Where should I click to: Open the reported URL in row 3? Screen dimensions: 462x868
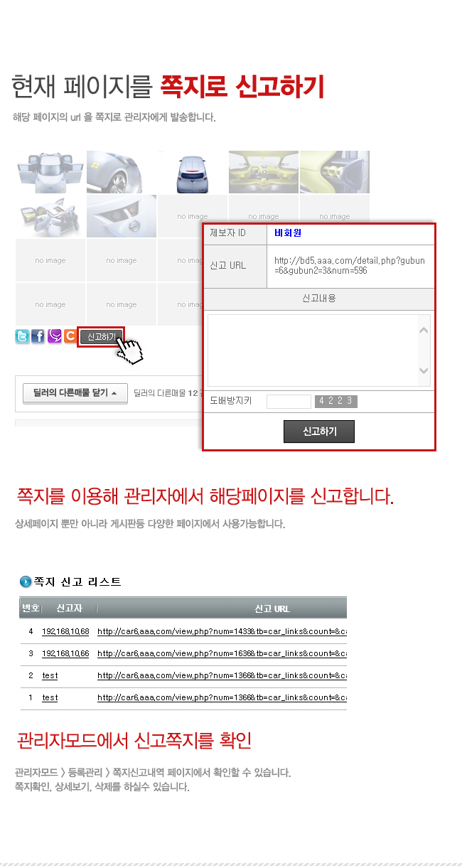tap(222, 653)
